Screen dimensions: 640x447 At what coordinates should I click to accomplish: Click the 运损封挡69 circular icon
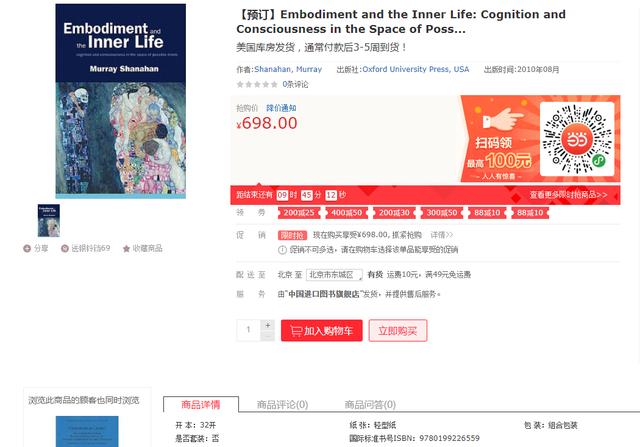click(64, 248)
